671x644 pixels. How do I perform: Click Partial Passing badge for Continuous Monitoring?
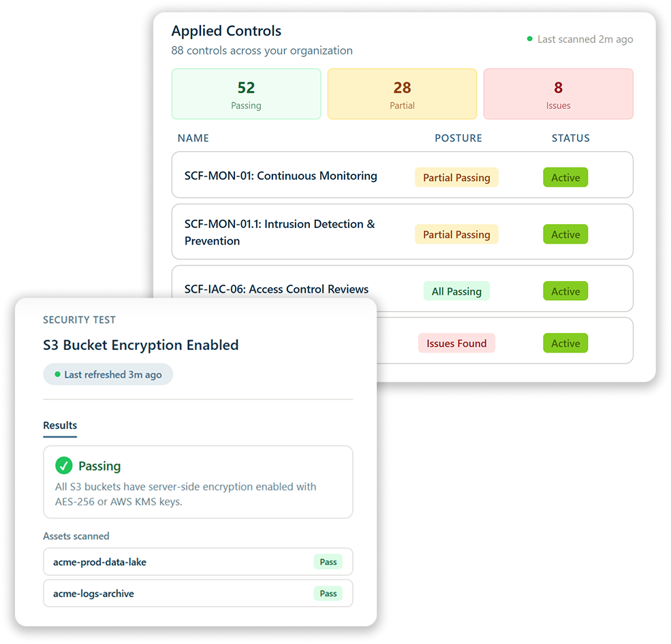pos(456,178)
